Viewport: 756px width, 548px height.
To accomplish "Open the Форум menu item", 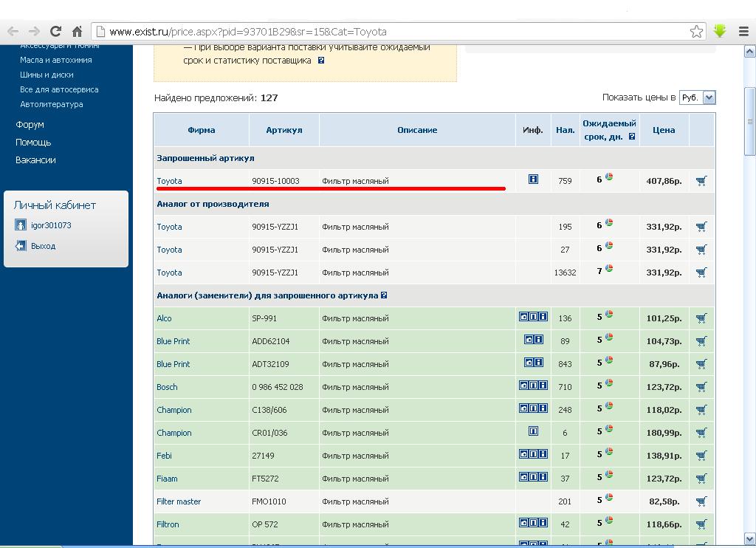I will 30,125.
